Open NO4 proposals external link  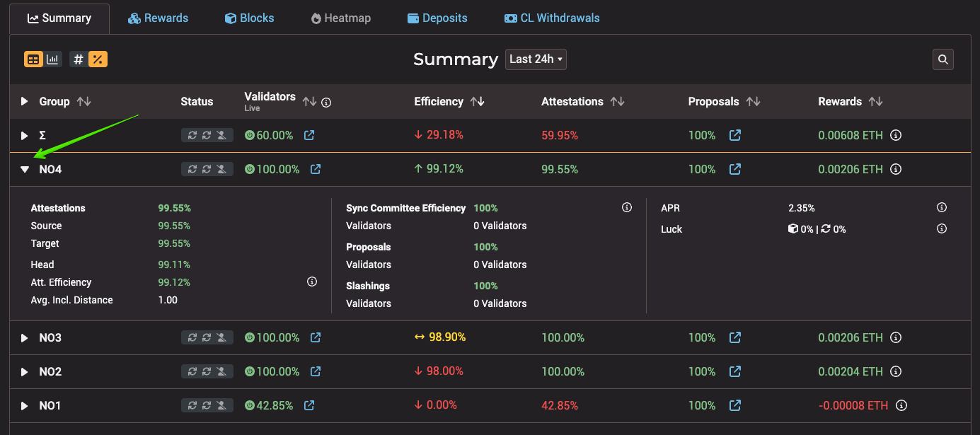pyautogui.click(x=735, y=169)
